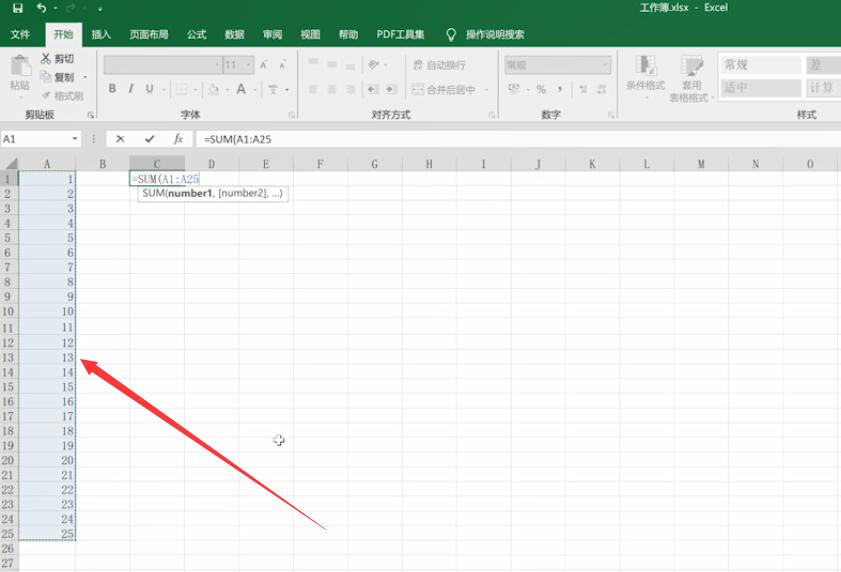The height and width of the screenshot is (572, 841).
Task: Open the clipboard group dialog launcher
Action: [90, 115]
